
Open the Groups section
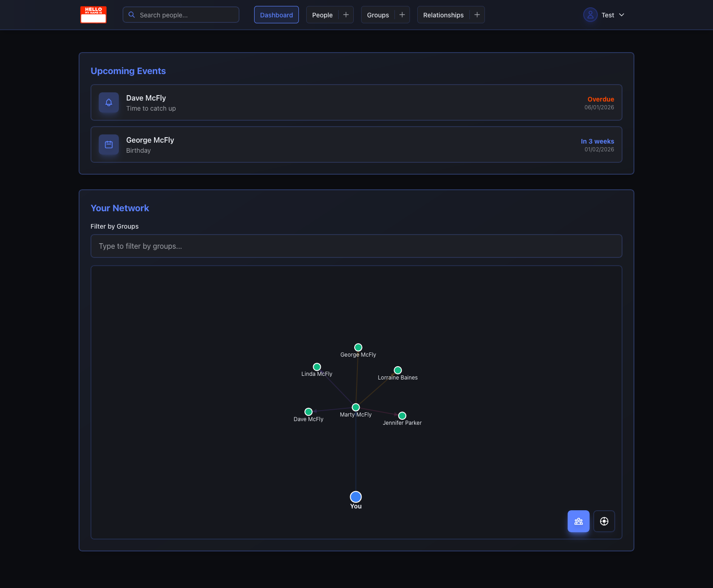[x=378, y=15]
